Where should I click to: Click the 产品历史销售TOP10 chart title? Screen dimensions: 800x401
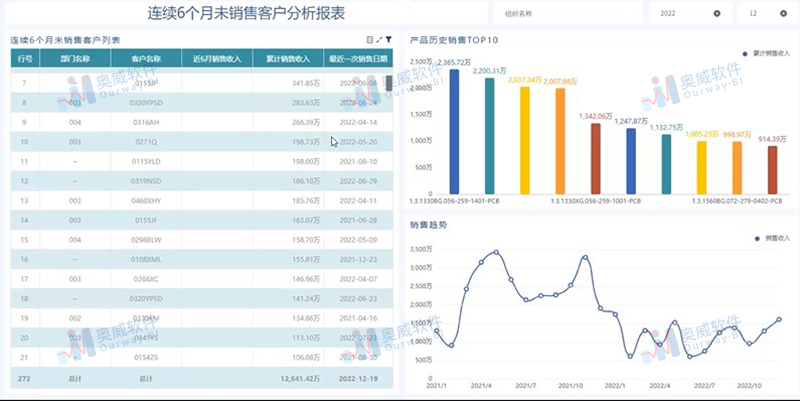pyautogui.click(x=454, y=40)
